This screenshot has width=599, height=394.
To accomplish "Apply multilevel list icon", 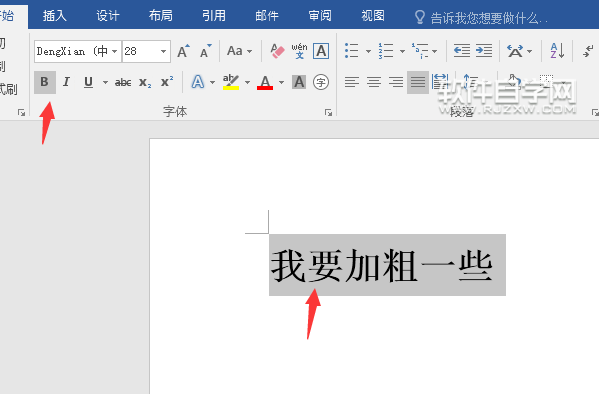I will point(420,51).
